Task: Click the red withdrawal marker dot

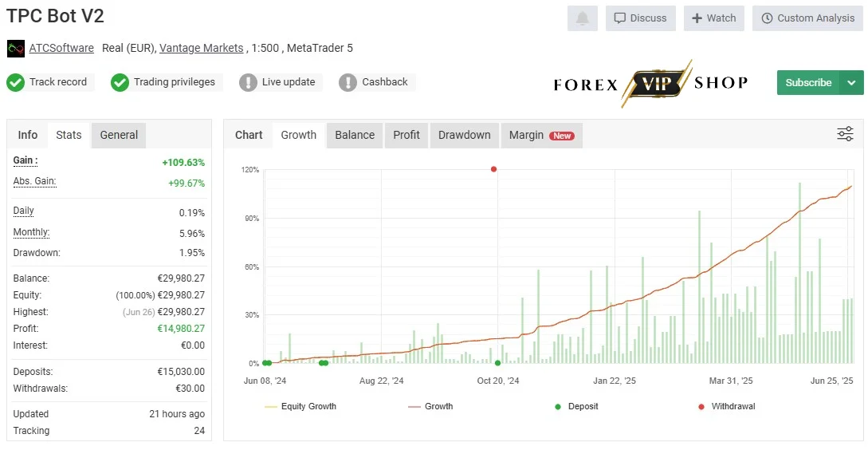Action: click(x=494, y=169)
